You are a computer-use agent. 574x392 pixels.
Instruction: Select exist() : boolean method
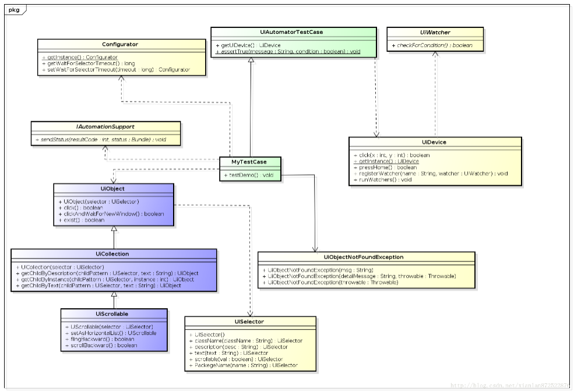click(81, 220)
